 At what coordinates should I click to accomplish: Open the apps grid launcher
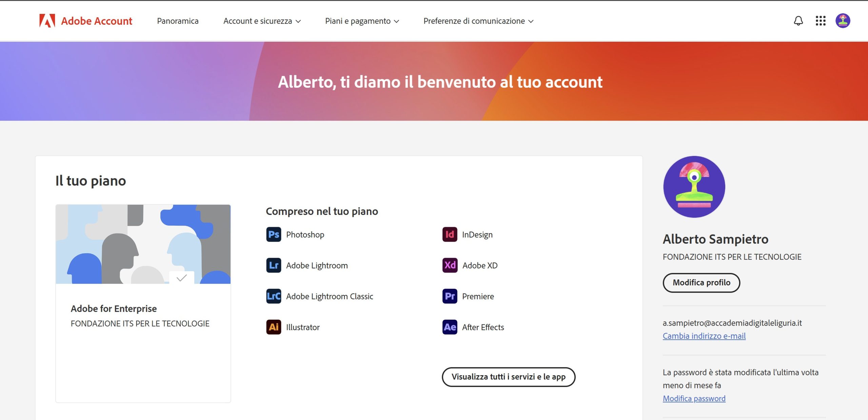820,21
